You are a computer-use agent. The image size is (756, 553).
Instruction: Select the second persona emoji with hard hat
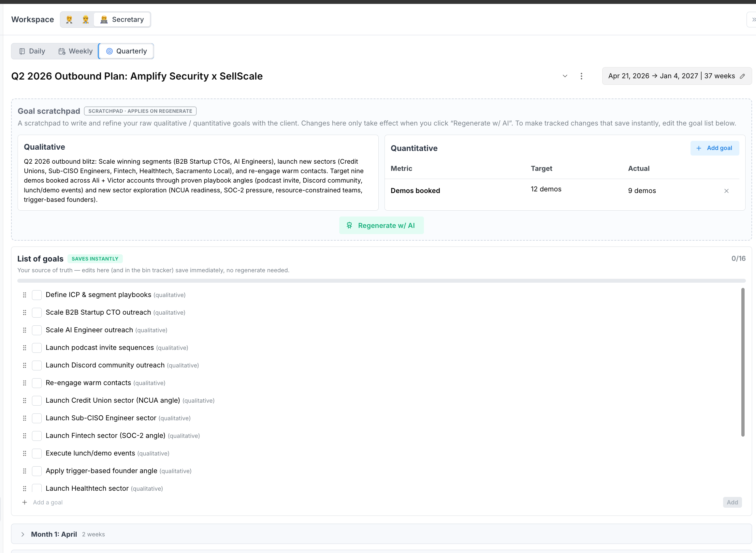[x=86, y=20]
